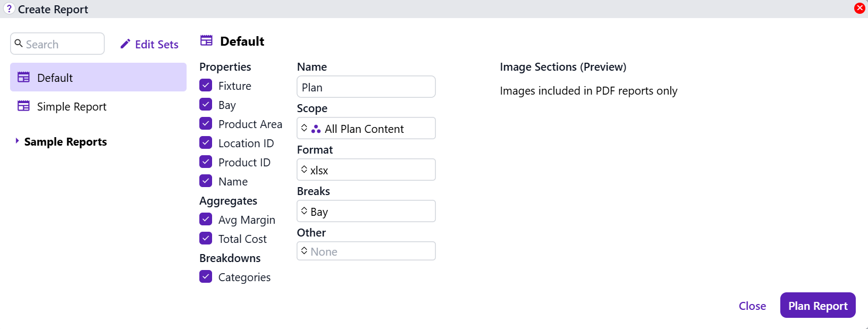Screen dimensions: 868x329
Task: Select Simple Report from the list
Action: (72, 107)
